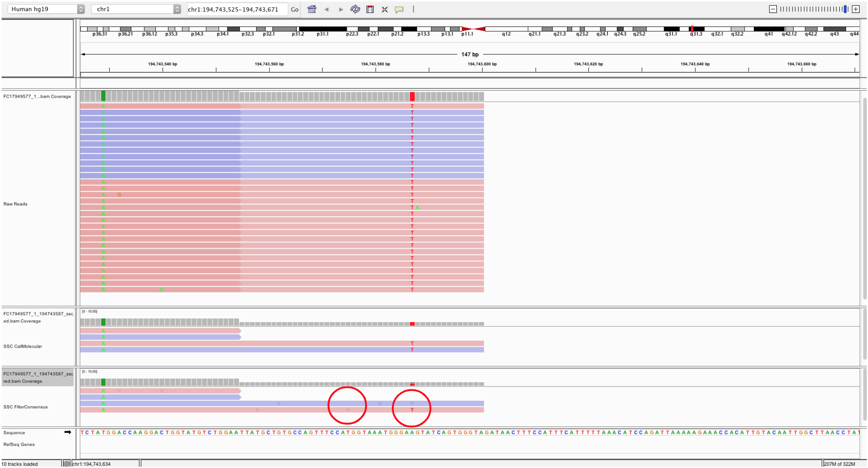Click the 207M of 322M memory indicator

pyautogui.click(x=841, y=464)
